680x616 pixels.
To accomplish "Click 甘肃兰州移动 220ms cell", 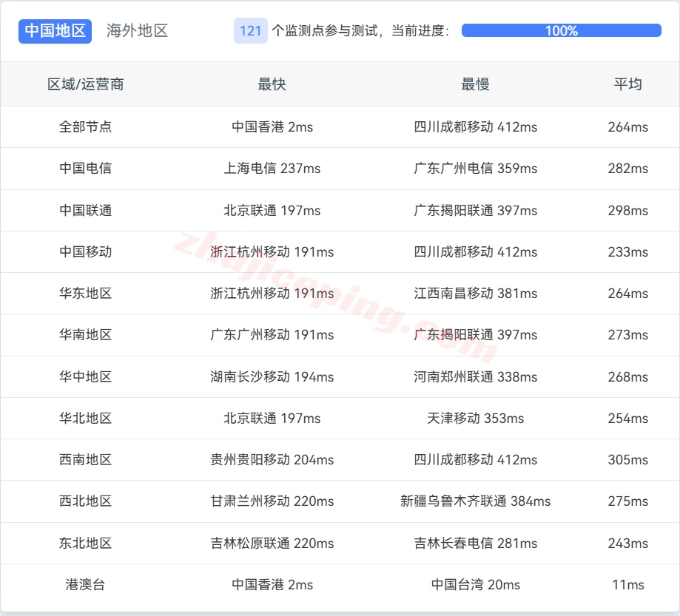I will (x=272, y=501).
